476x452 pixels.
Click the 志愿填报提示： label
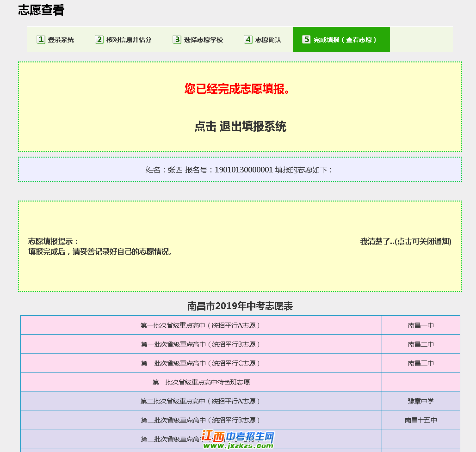54,241
